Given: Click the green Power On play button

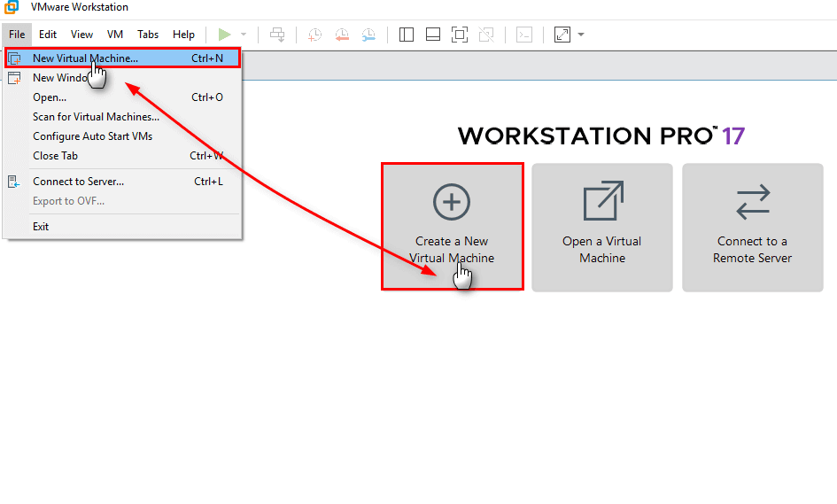Looking at the screenshot, I should (x=225, y=35).
